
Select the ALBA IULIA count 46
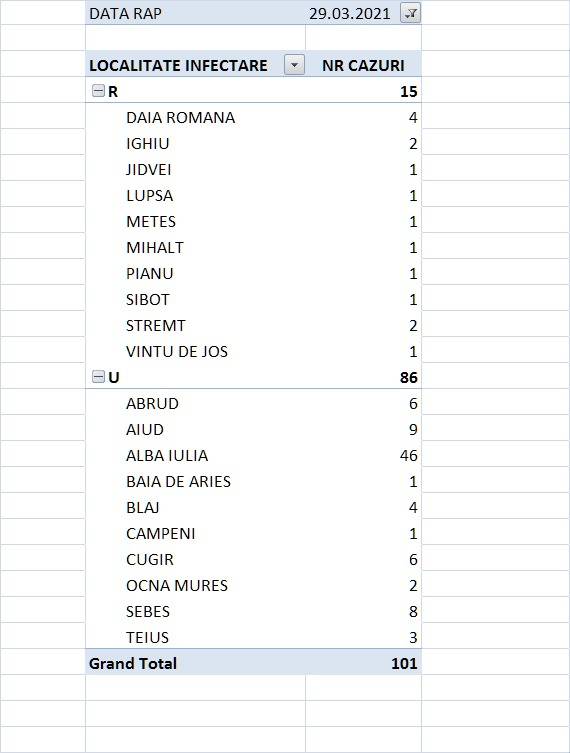pos(409,455)
